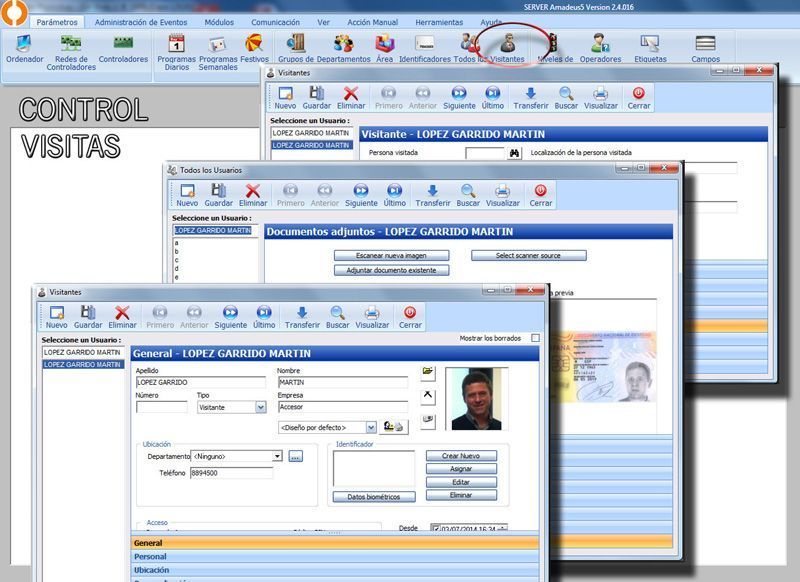Click the Operadores icon in main toolbar
This screenshot has width=800, height=582.
[x=600, y=46]
